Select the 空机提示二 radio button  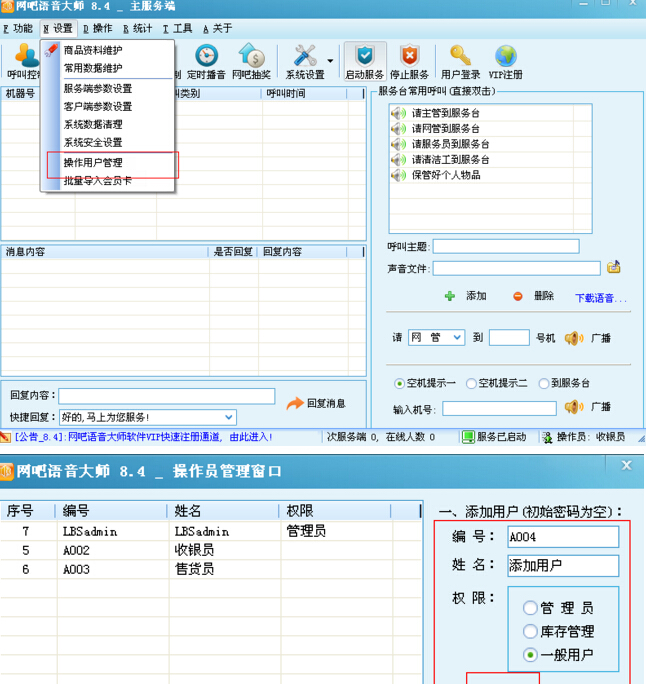click(471, 383)
